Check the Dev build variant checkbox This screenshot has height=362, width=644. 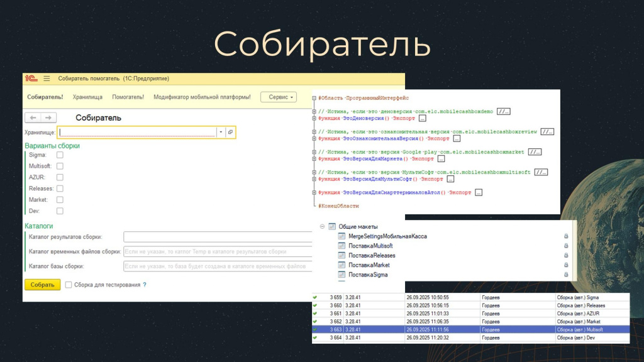(x=60, y=211)
